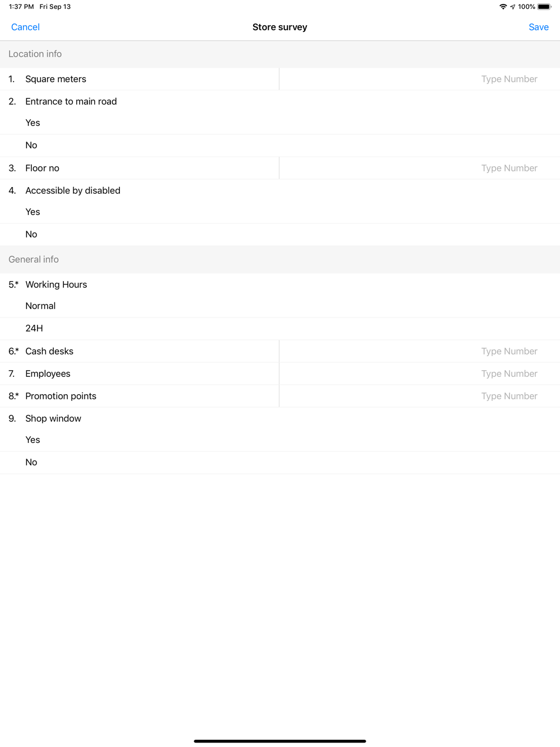Select Normal working hours
This screenshot has height=747, width=560.
280,306
